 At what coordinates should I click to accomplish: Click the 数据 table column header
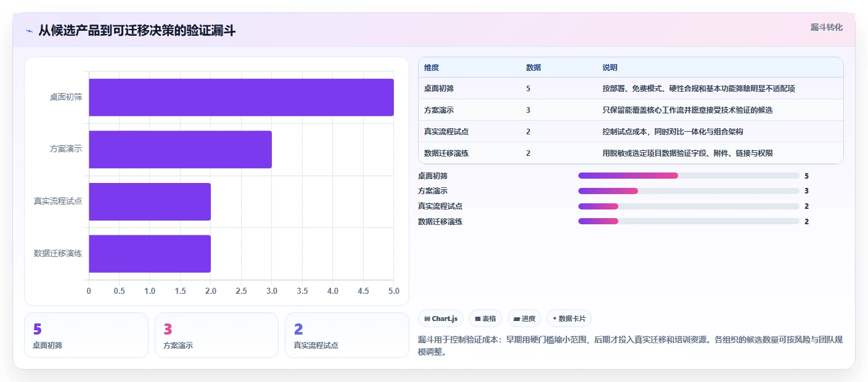click(533, 67)
